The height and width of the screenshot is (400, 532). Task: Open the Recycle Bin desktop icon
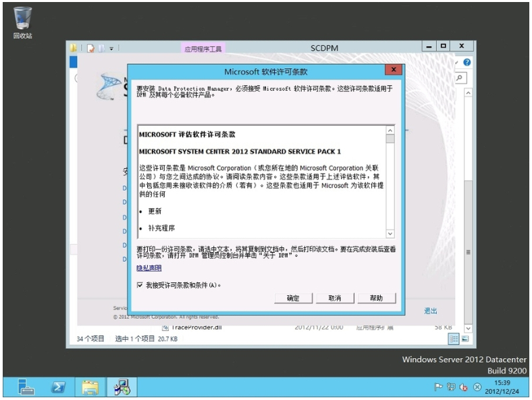click(x=22, y=23)
